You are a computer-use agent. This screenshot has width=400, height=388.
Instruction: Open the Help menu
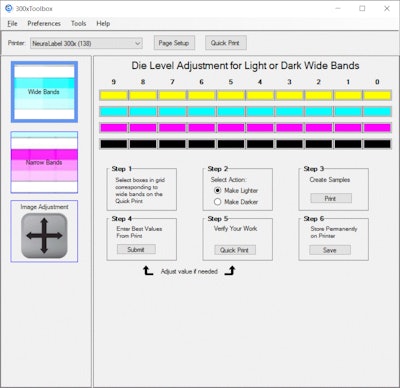[x=103, y=24]
